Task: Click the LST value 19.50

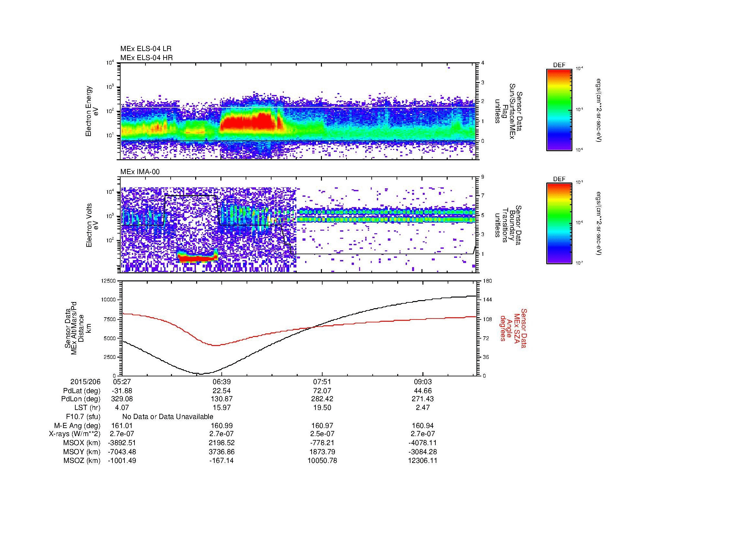Action: [x=322, y=407]
